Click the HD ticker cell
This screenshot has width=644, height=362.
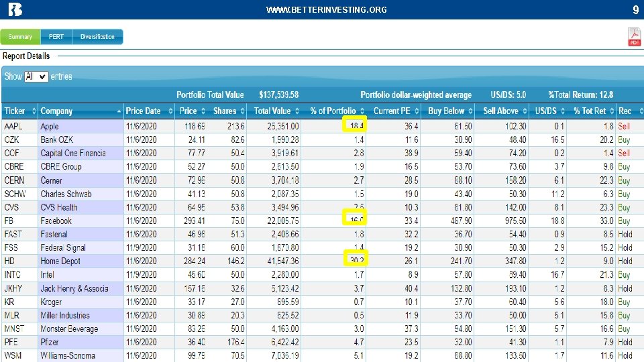[x=19, y=261]
